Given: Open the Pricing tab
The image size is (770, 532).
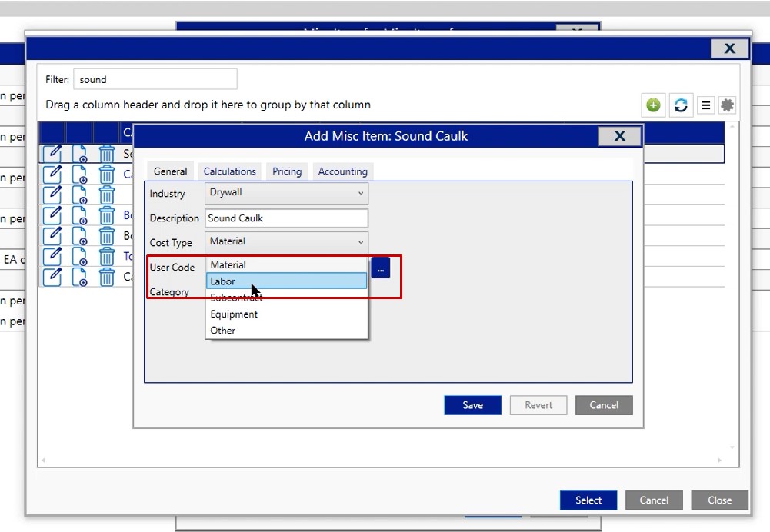Looking at the screenshot, I should [x=287, y=171].
